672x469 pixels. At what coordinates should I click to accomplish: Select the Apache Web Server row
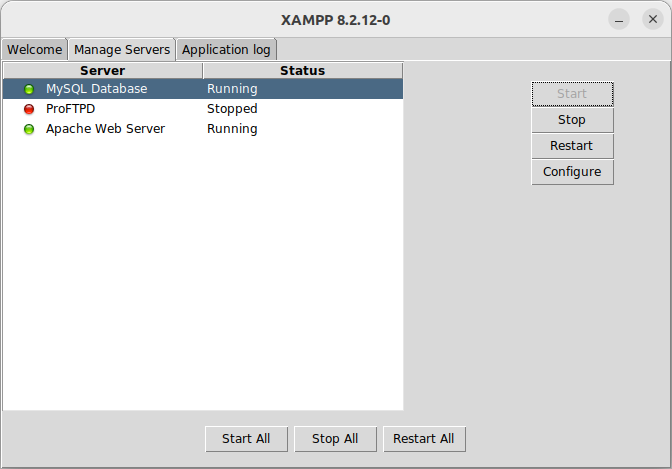tap(203, 129)
